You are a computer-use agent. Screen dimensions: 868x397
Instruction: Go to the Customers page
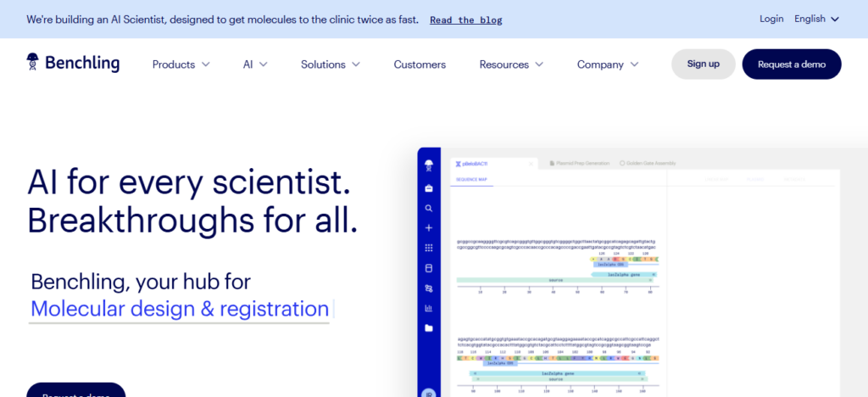[420, 64]
